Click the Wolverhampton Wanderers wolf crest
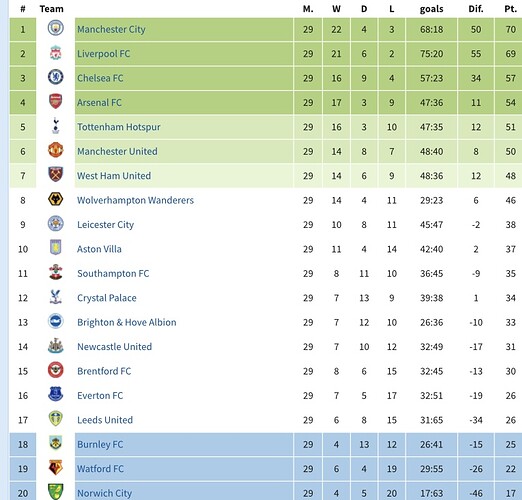The width and height of the screenshot is (522, 500). click(56, 199)
